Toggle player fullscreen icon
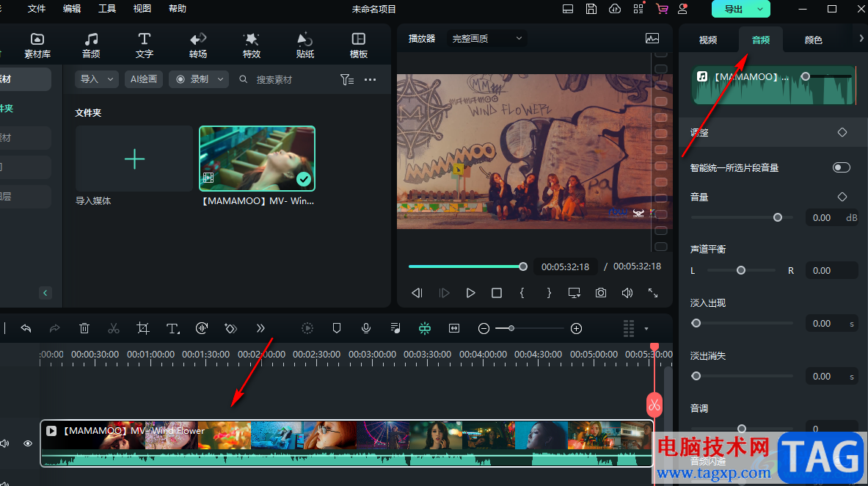Image resolution: width=868 pixels, height=486 pixels. click(653, 293)
